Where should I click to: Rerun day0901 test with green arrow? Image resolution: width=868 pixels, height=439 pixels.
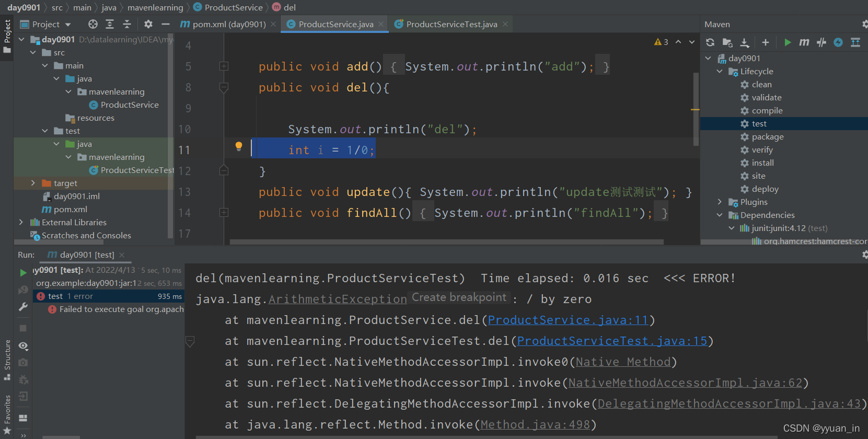tap(23, 273)
